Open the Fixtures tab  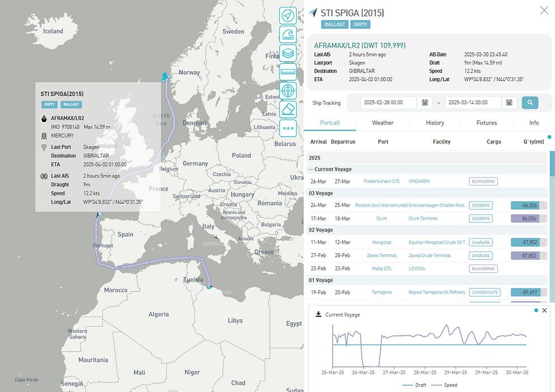pos(486,123)
